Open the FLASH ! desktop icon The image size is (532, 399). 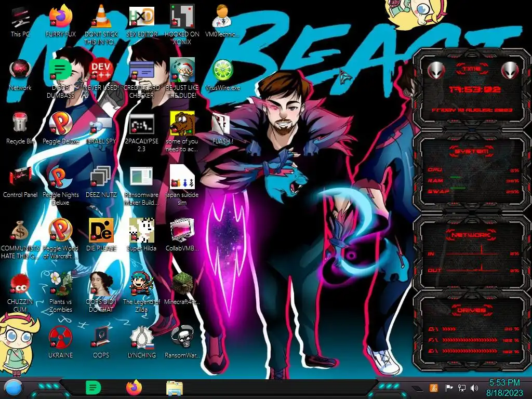[x=222, y=128]
